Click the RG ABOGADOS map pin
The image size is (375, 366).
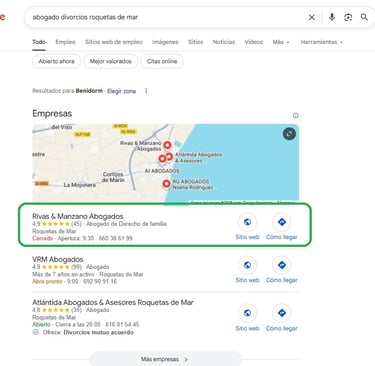166,183
